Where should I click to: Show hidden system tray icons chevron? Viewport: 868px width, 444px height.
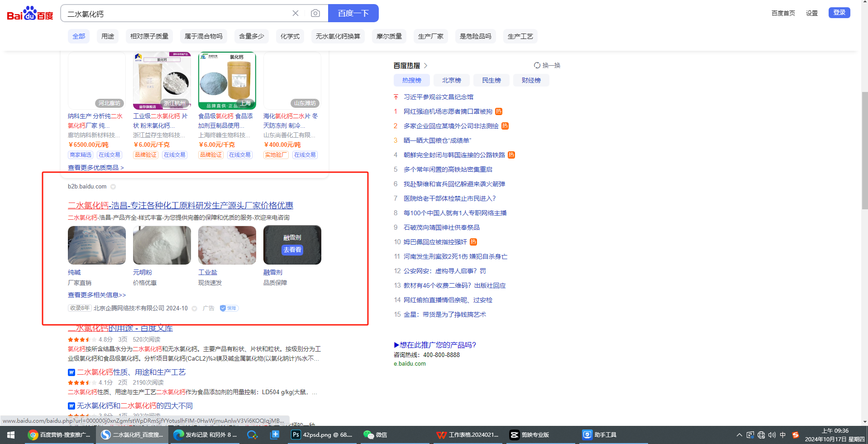[739, 435]
